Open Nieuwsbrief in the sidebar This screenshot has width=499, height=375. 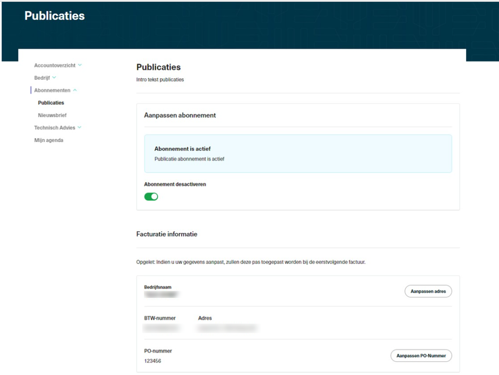[52, 115]
